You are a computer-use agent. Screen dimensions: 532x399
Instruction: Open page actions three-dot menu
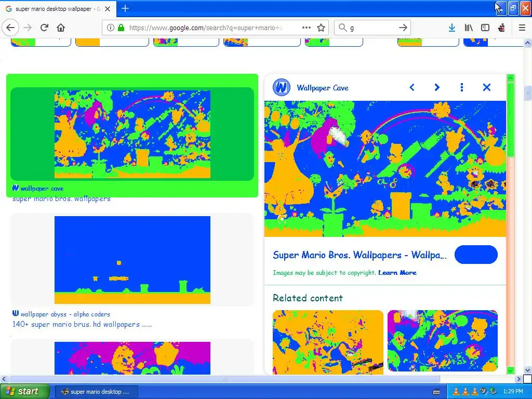(x=307, y=28)
